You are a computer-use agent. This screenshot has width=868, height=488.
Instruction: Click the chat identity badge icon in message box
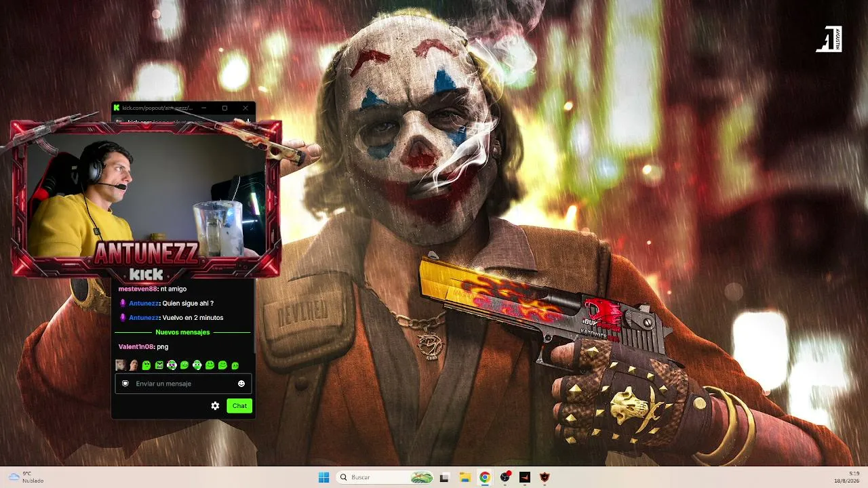coord(125,384)
